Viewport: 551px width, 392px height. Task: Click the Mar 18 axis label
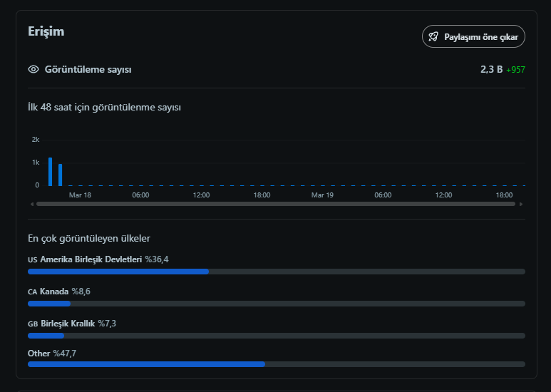(x=80, y=195)
